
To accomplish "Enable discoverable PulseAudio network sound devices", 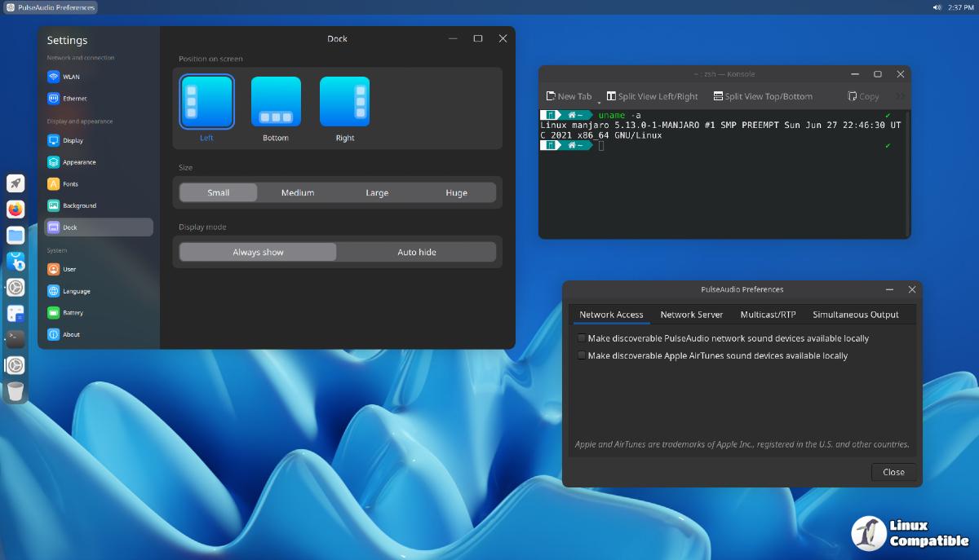I will click(x=582, y=338).
